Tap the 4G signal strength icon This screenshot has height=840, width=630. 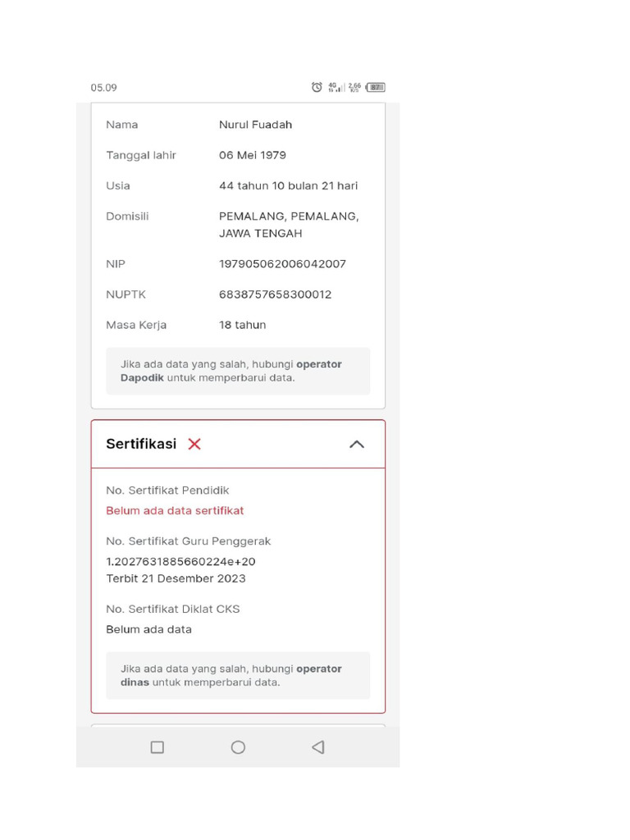336,87
